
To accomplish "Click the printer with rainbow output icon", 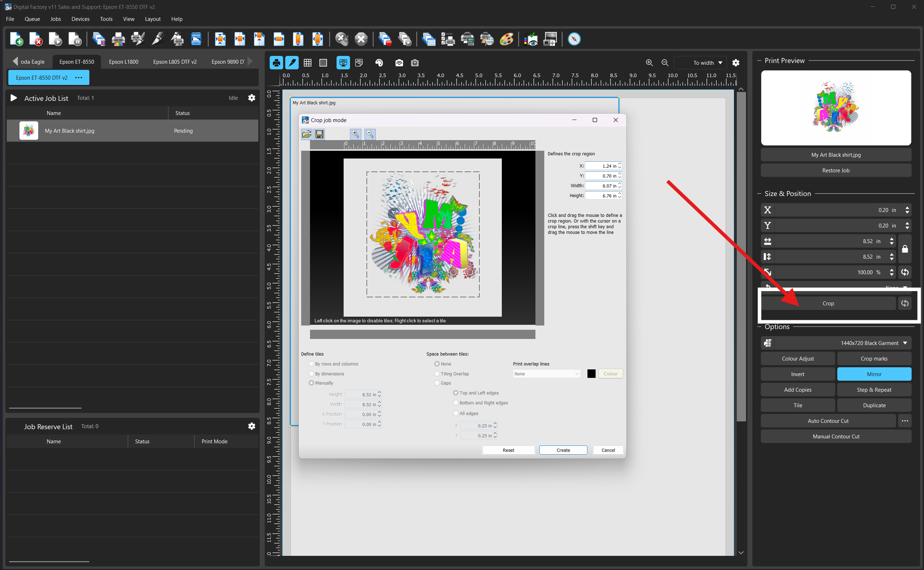I will [118, 39].
